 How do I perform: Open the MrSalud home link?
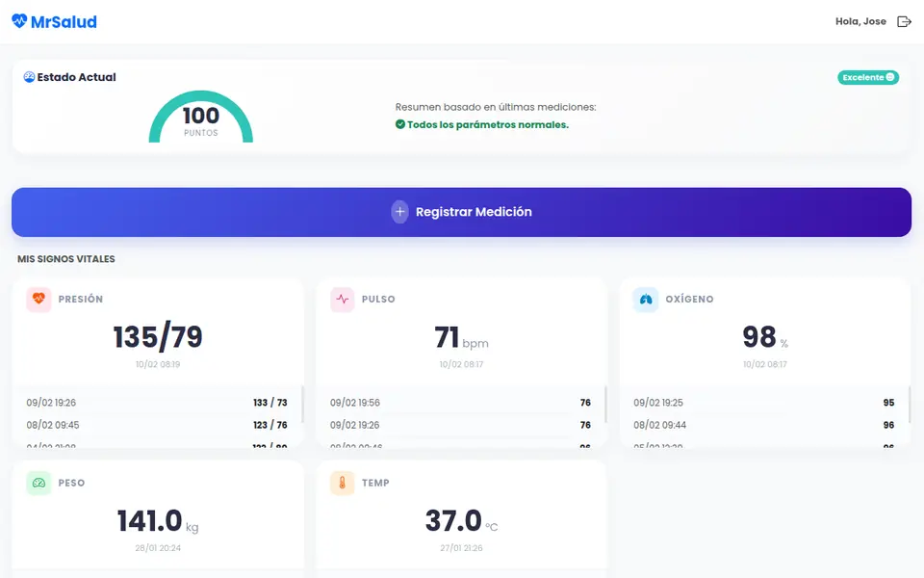pyautogui.click(x=54, y=22)
